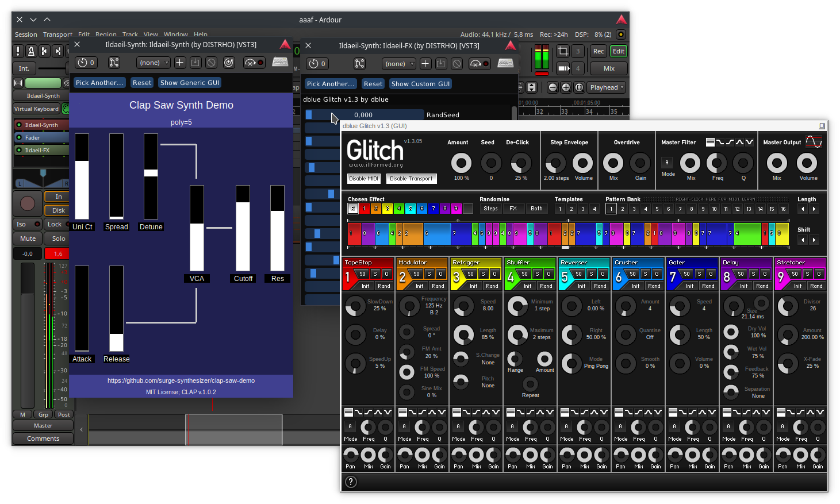Image resolution: width=840 pixels, height=504 pixels.
Task: Open pin connections in Ildaeil-Synth window
Action: pos(114,63)
